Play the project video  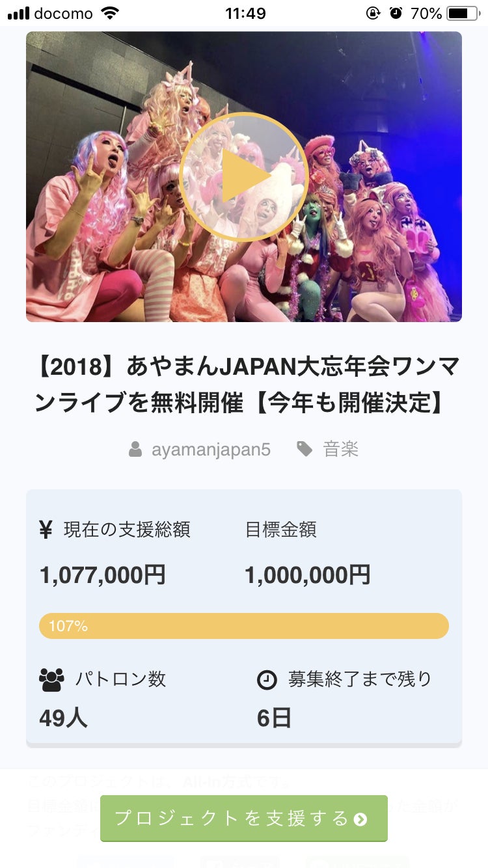(x=244, y=176)
